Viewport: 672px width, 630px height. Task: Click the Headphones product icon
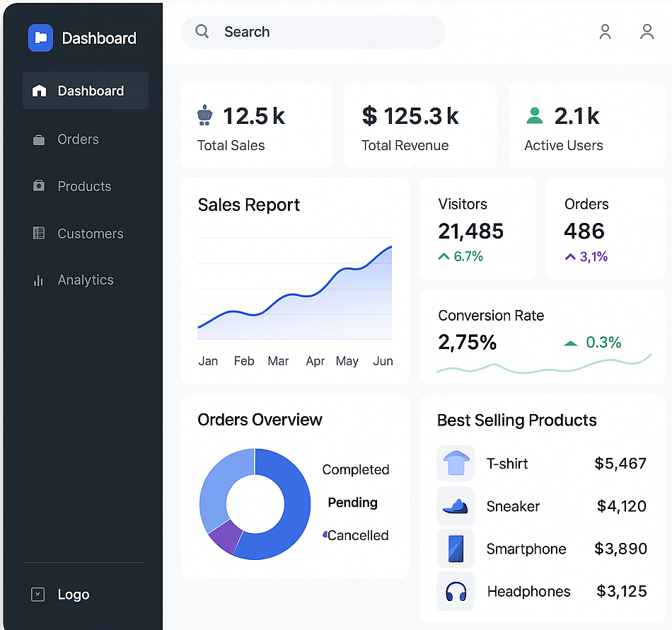(x=456, y=591)
